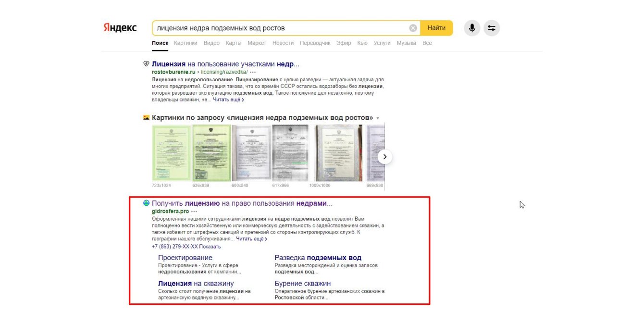Expand dropdown arrow after images block title
The width and height of the screenshot is (644, 324).
pyautogui.click(x=378, y=118)
